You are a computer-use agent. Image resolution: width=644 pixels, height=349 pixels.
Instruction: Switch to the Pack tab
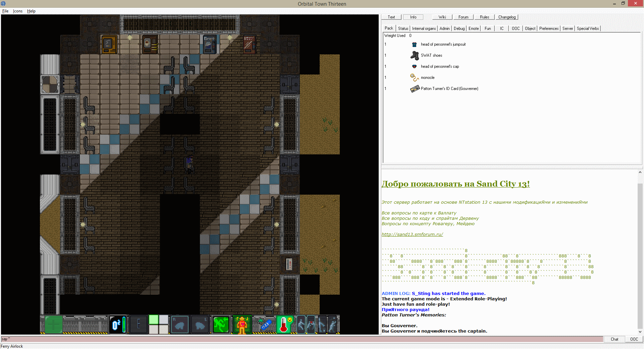click(x=389, y=28)
